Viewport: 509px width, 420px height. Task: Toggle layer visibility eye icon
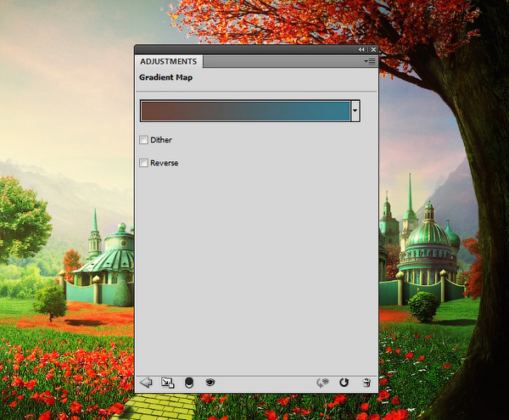[210, 383]
